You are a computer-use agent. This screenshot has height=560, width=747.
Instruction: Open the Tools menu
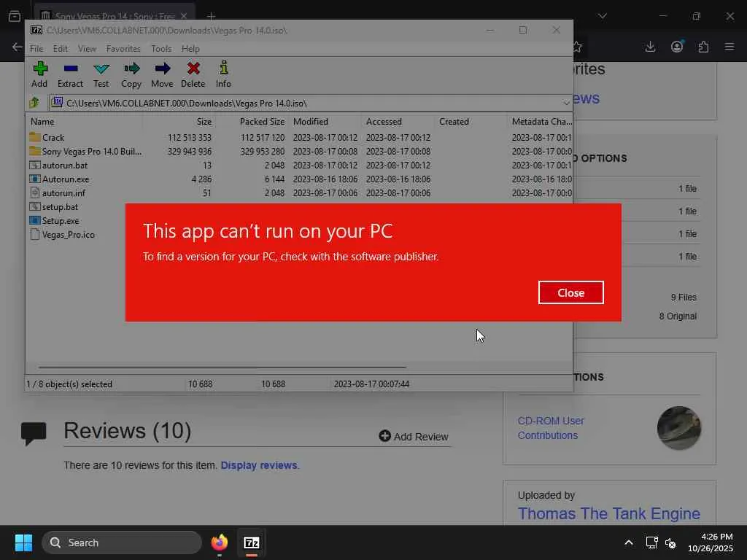161,49
